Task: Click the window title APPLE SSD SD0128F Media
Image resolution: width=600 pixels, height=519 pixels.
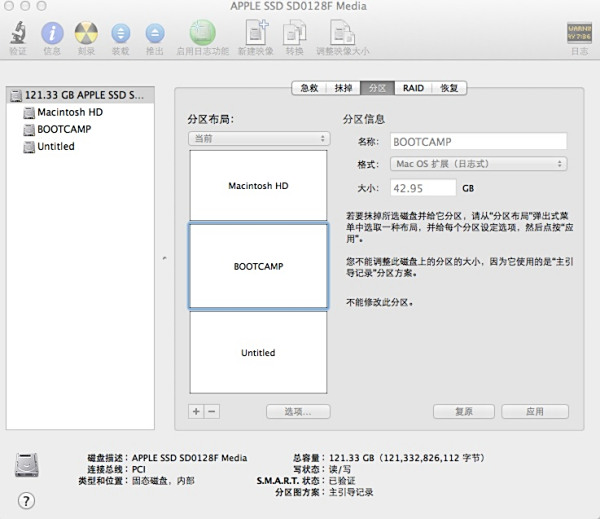Action: (x=298, y=6)
